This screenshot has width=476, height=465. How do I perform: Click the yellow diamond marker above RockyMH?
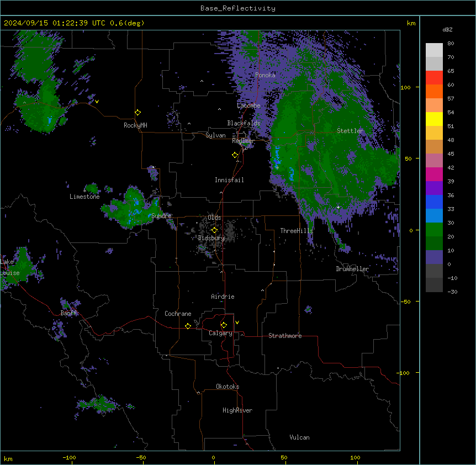138,113
